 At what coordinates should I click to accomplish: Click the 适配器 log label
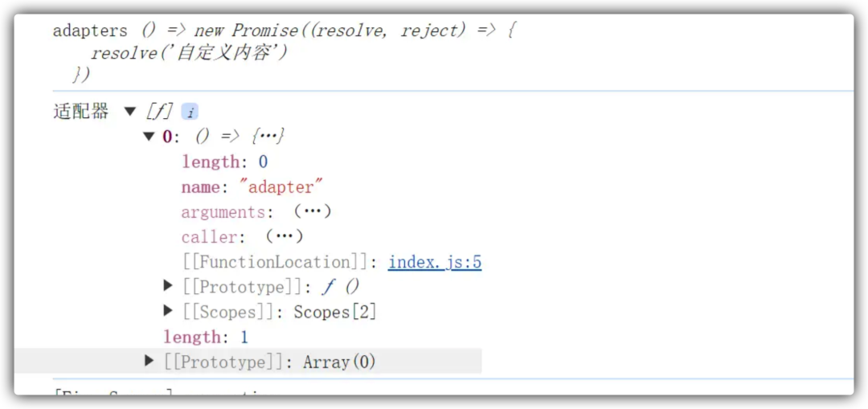(81, 112)
